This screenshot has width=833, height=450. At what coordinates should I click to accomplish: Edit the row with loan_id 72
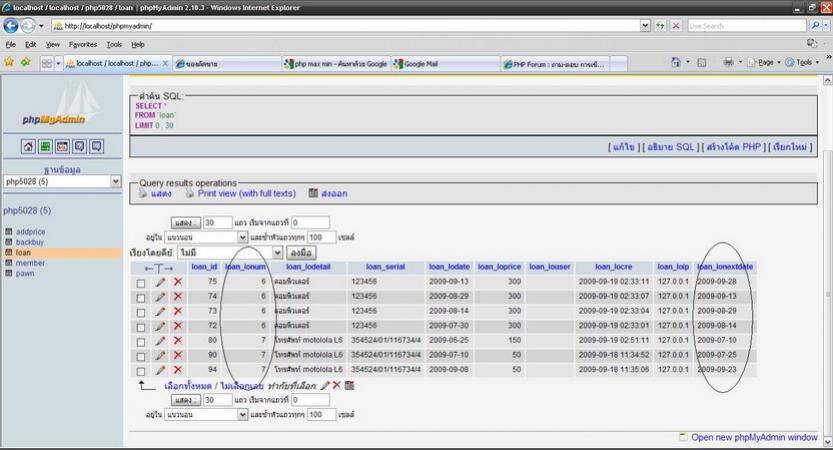click(x=160, y=326)
